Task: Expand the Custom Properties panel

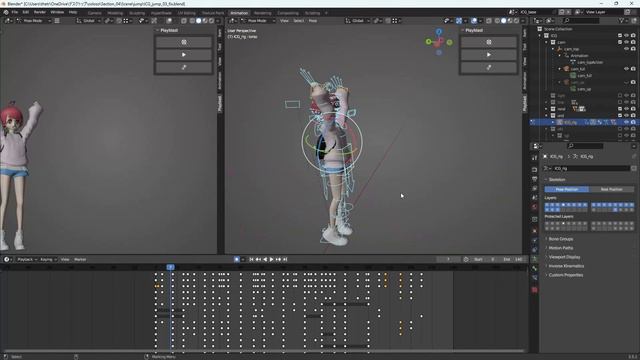Action: [x=565, y=275]
